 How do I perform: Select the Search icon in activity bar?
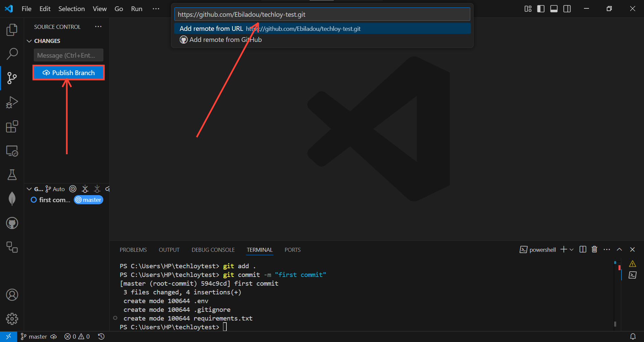(12, 54)
